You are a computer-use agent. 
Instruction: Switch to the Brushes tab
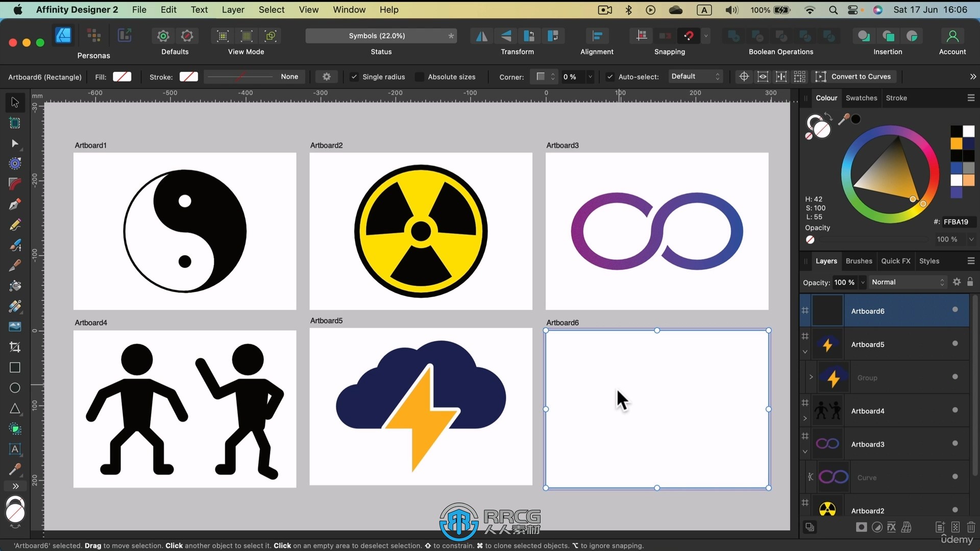pos(859,261)
